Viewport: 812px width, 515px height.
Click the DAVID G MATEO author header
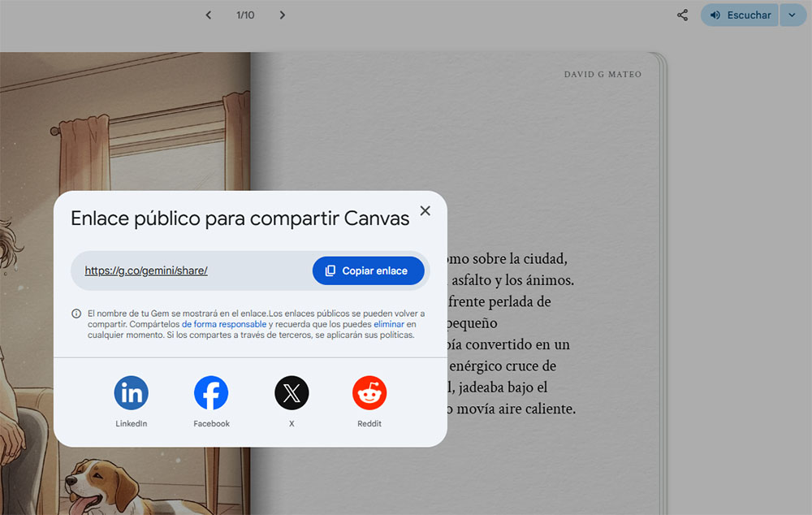click(x=603, y=74)
